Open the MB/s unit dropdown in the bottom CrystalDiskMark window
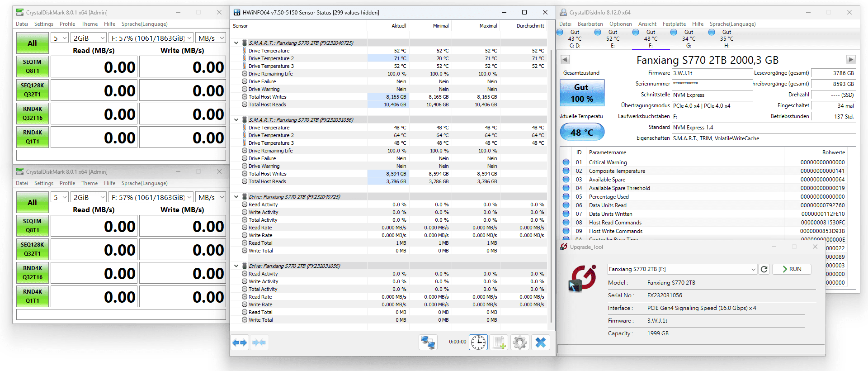Image resolution: width=868 pixels, height=371 pixels. point(211,197)
